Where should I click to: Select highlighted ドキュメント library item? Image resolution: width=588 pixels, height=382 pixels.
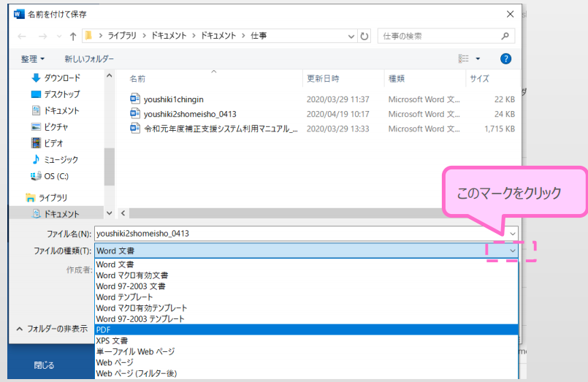tap(56, 214)
